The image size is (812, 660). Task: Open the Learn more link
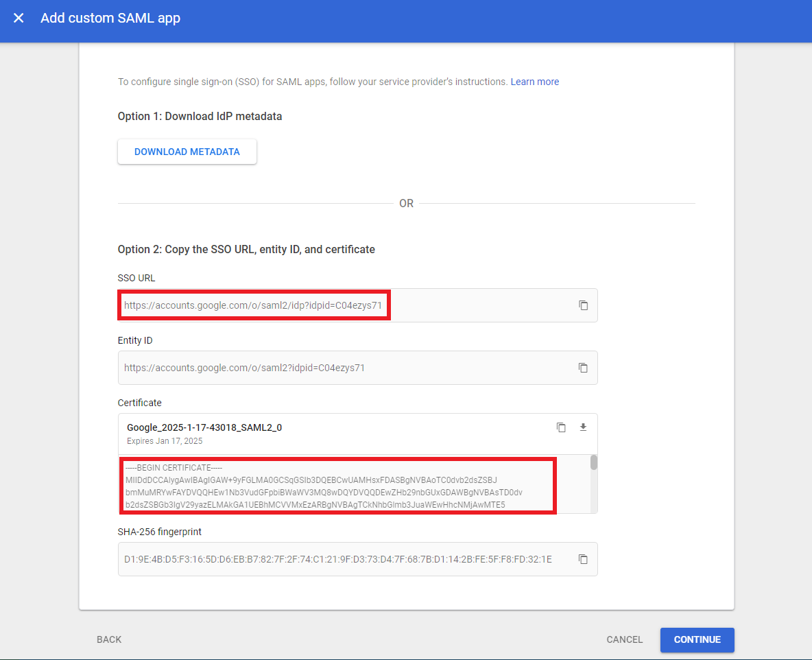tap(535, 81)
